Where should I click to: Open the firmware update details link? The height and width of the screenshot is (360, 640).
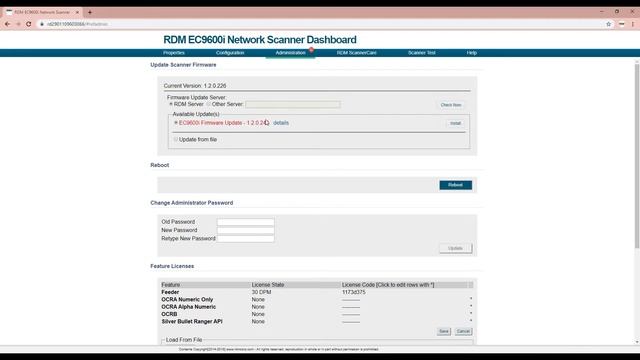click(281, 122)
